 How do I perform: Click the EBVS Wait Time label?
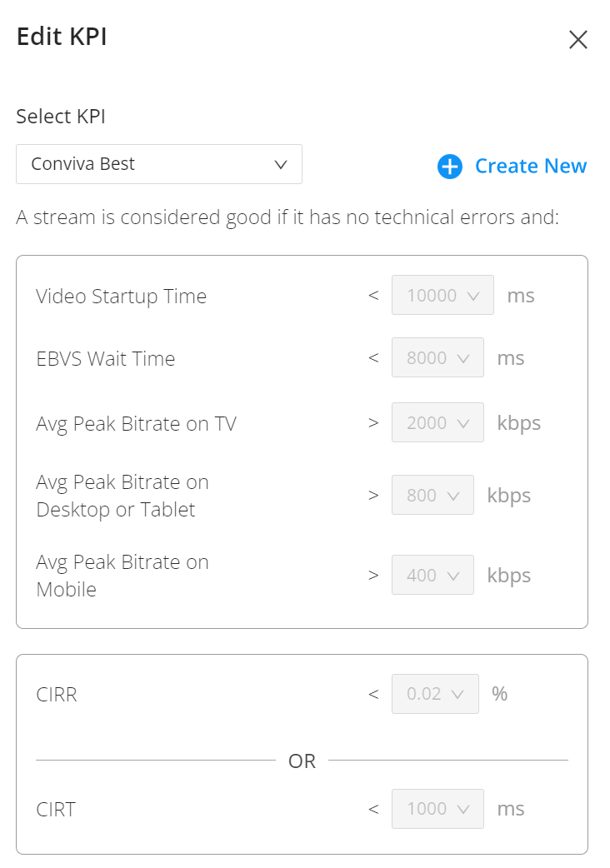tap(106, 359)
